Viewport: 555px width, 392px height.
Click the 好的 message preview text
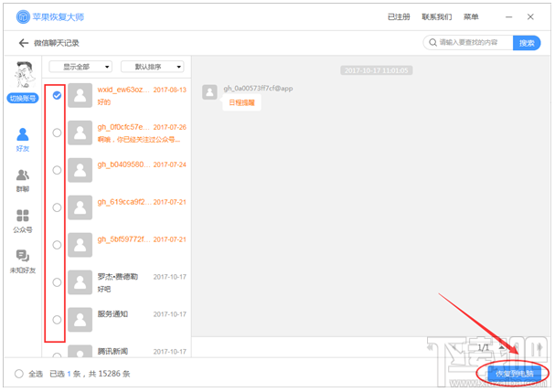coord(104,102)
